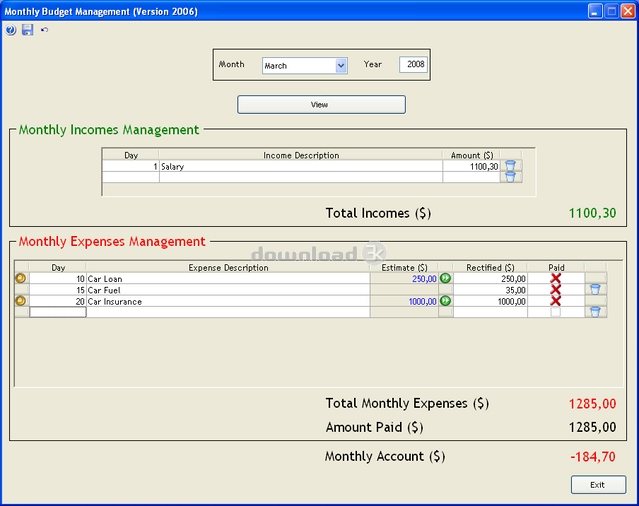Click day 15 cell of Car Fuel row

(57, 290)
